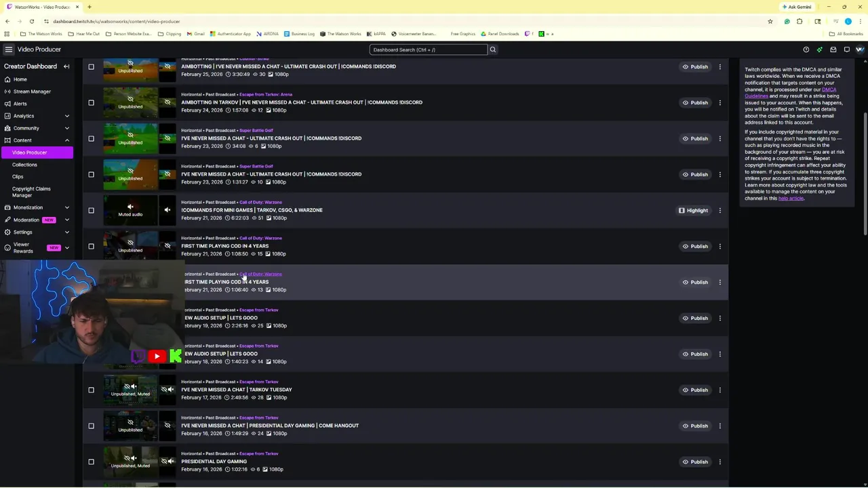Screen dimensions: 868x488
Task: Open three-dot menu for February 25 AIMBOTTING row
Action: click(x=720, y=66)
